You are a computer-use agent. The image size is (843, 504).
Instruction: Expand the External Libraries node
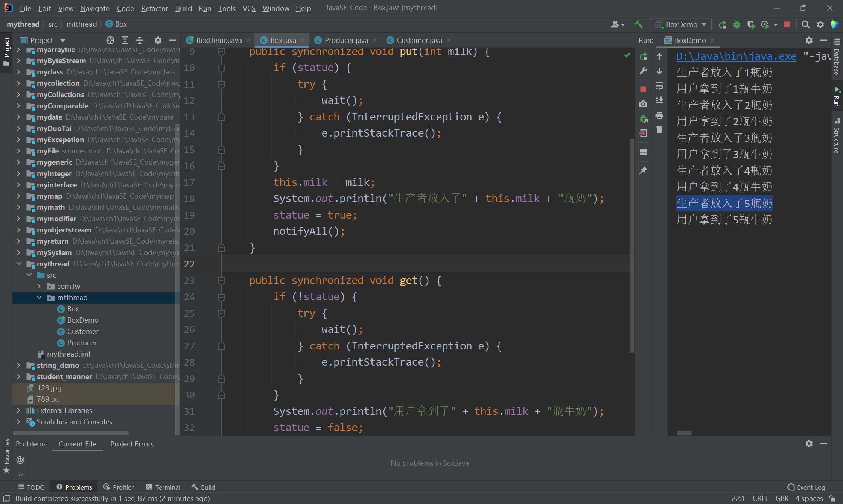tap(18, 410)
